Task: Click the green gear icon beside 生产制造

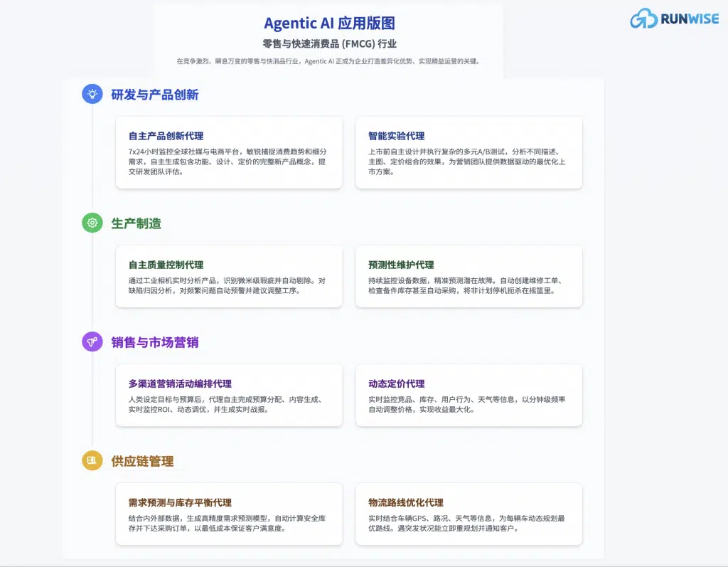Action: coord(92,223)
